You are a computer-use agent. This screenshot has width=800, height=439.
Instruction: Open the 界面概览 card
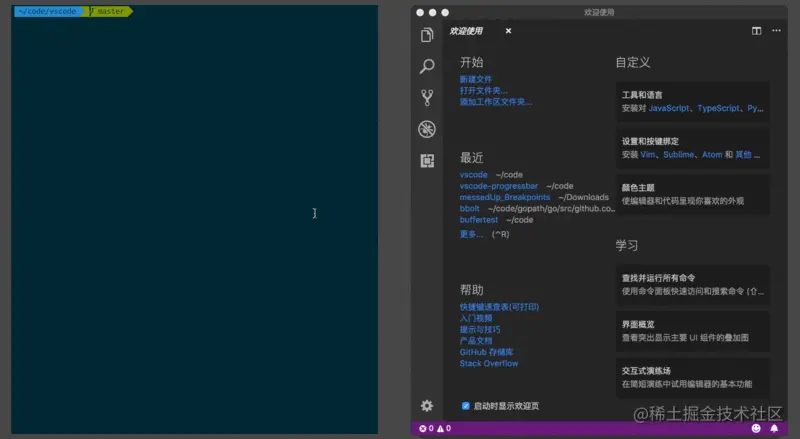point(693,331)
